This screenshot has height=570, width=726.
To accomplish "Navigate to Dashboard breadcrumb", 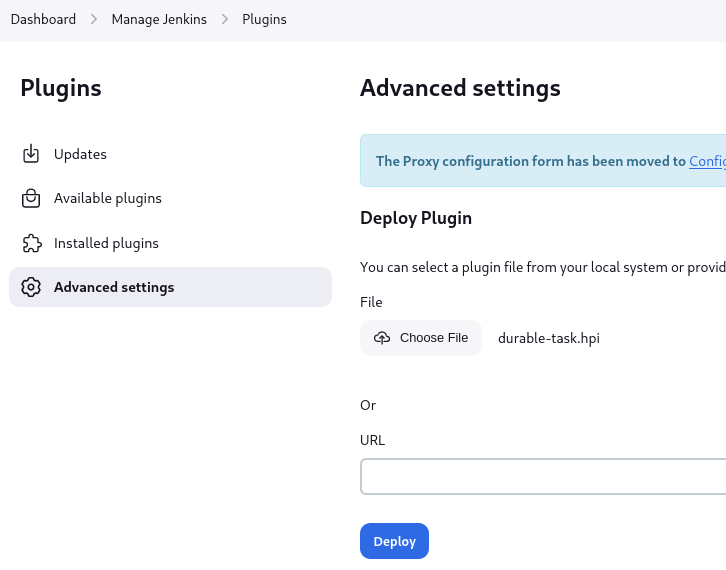I will pyautogui.click(x=43, y=19).
